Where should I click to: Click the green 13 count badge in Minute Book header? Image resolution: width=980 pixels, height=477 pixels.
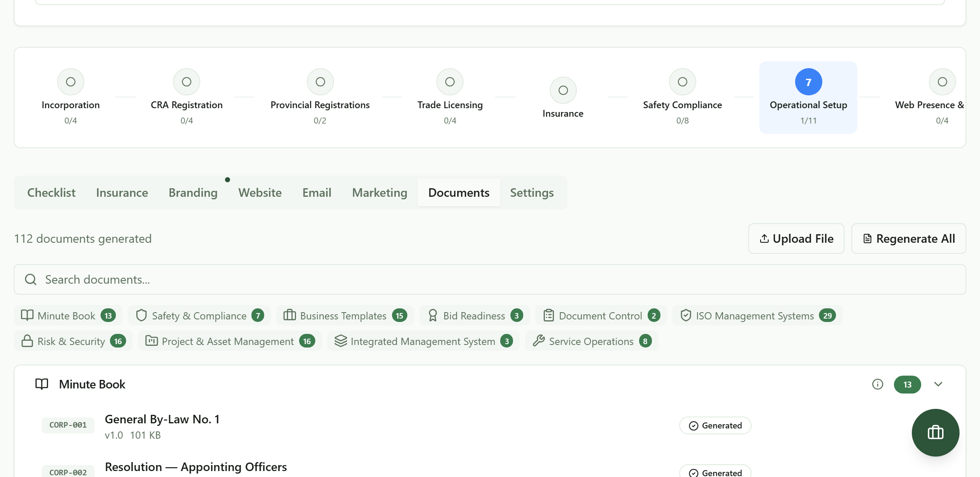tap(908, 384)
